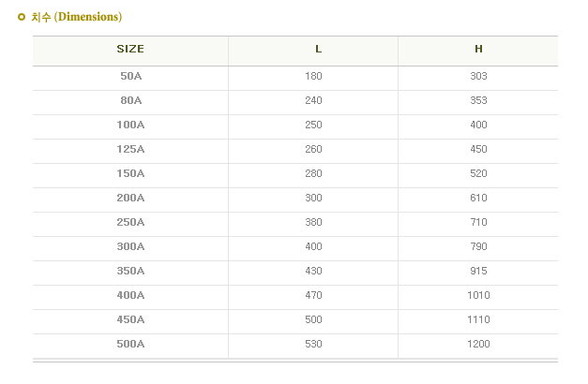Click the 100A size row label
Screen dimensions: 588x384
tap(130, 125)
